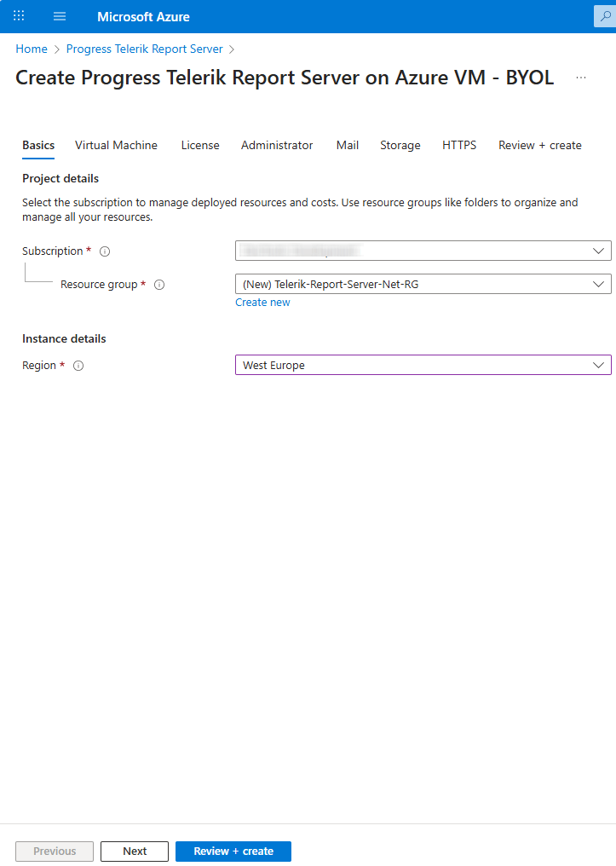Click the Region info icon
616x866 pixels.
click(78, 366)
